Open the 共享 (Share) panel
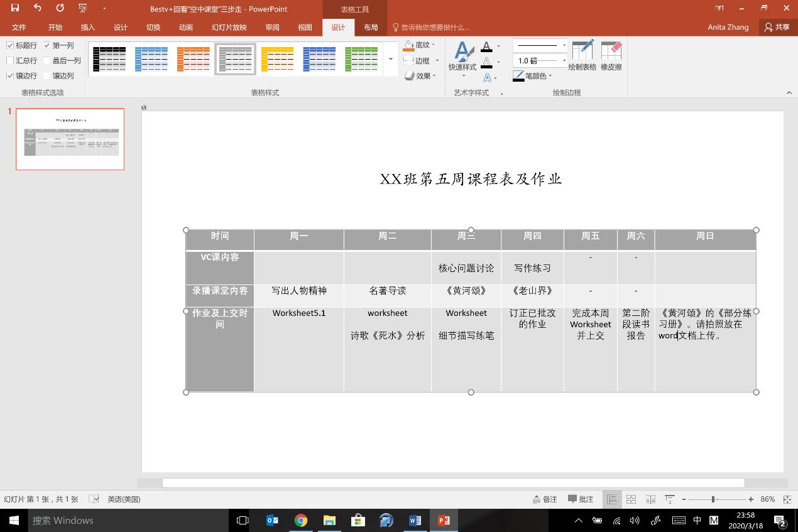 [x=777, y=27]
